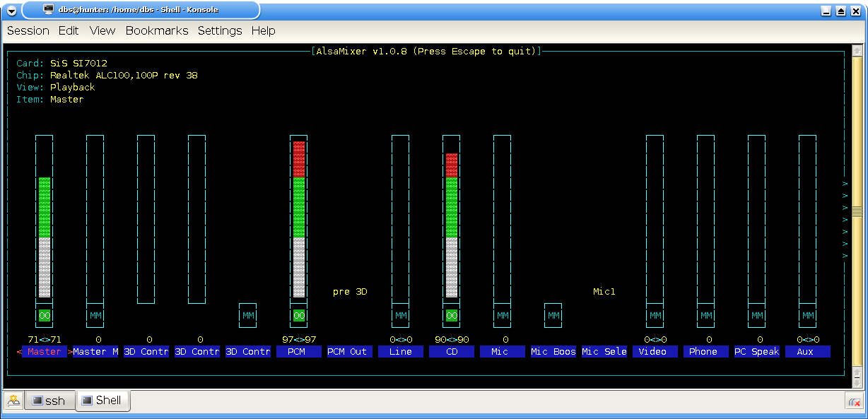
Task: Click the terminal icon on the ssh tab
Action: point(38,401)
